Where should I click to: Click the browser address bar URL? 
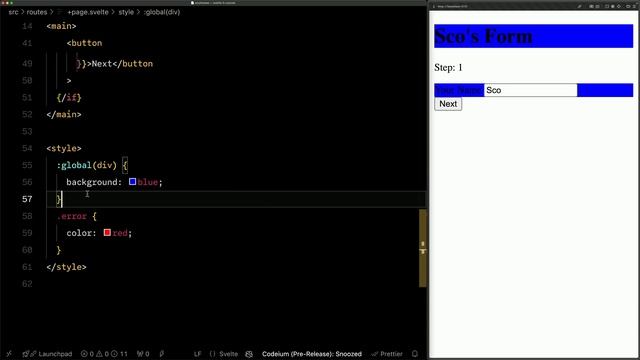(x=452, y=7)
